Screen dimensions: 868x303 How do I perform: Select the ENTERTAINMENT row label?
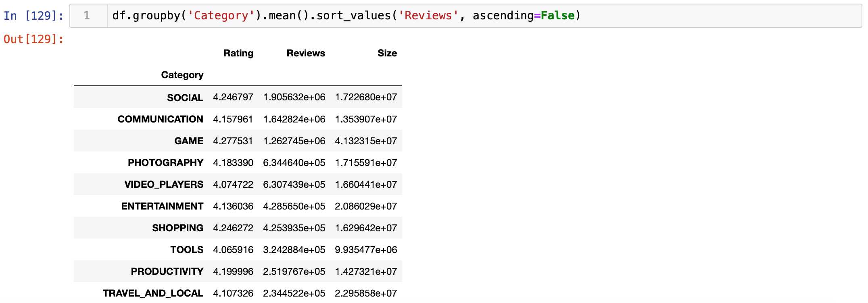[x=162, y=206]
